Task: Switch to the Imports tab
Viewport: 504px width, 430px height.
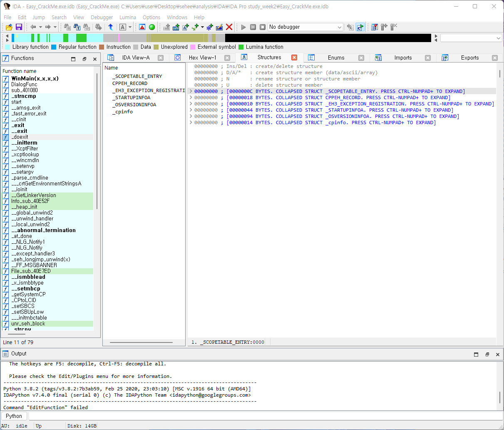Action: pyautogui.click(x=403, y=57)
